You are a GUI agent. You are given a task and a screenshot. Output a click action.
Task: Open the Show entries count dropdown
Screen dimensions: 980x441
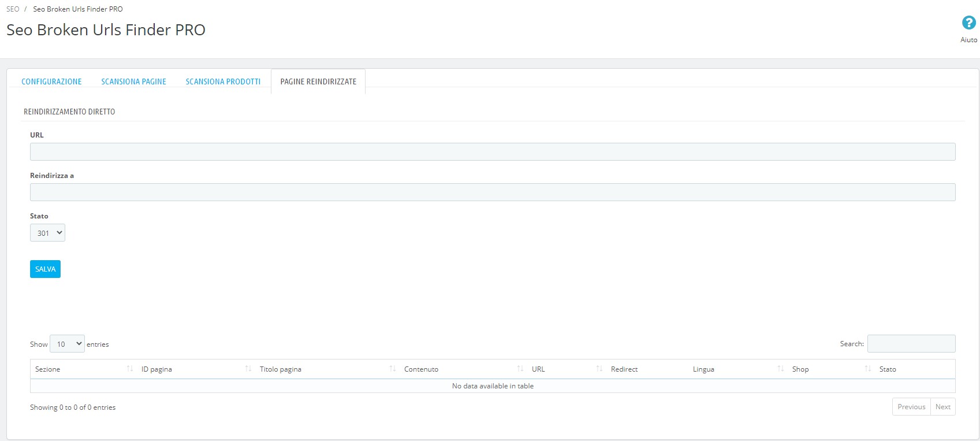(67, 344)
